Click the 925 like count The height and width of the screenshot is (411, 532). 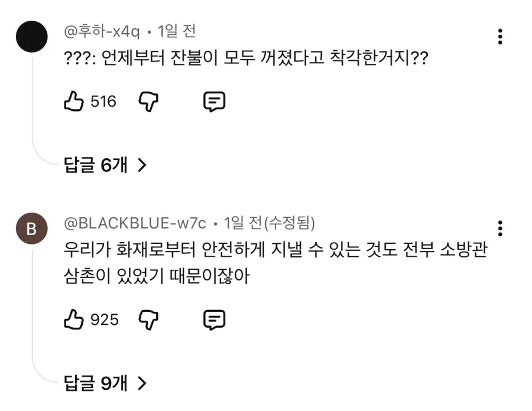pyautogui.click(x=105, y=320)
